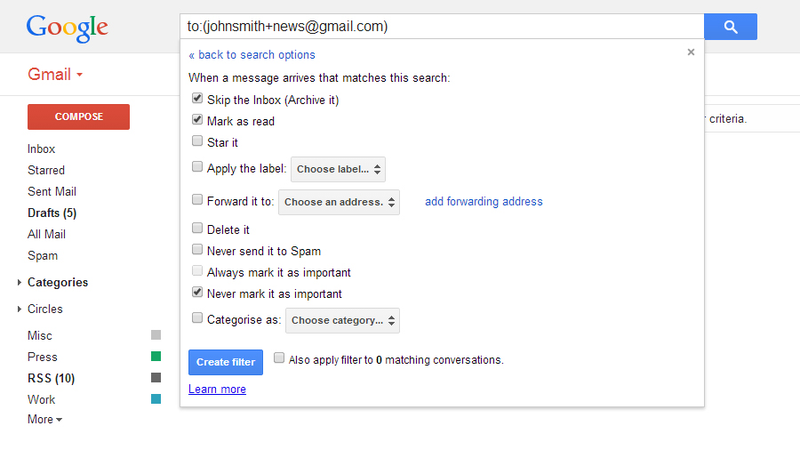Tick Always mark it as important
Image resolution: width=800 pixels, height=450 pixels.
(x=197, y=271)
